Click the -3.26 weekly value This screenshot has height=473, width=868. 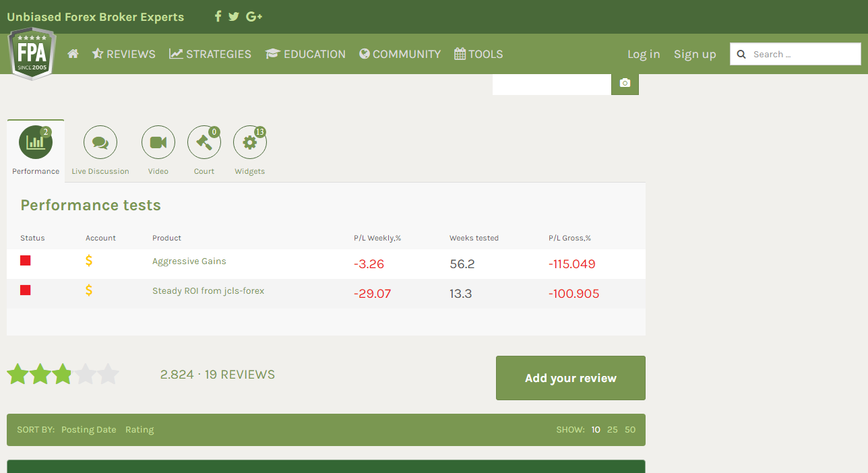click(369, 264)
